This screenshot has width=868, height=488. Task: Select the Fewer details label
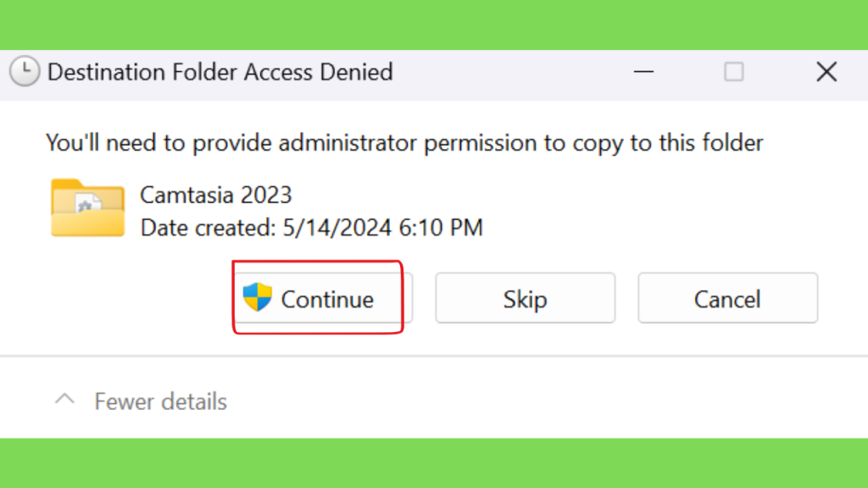tap(160, 402)
